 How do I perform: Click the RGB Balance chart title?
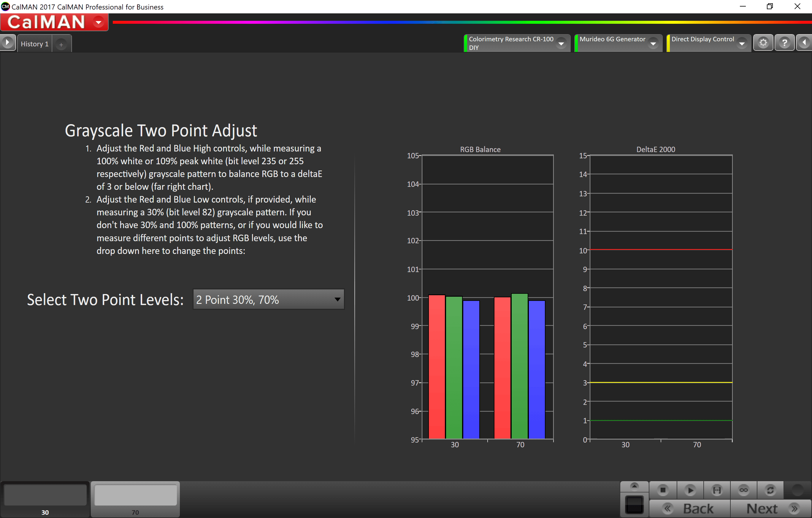coord(480,149)
